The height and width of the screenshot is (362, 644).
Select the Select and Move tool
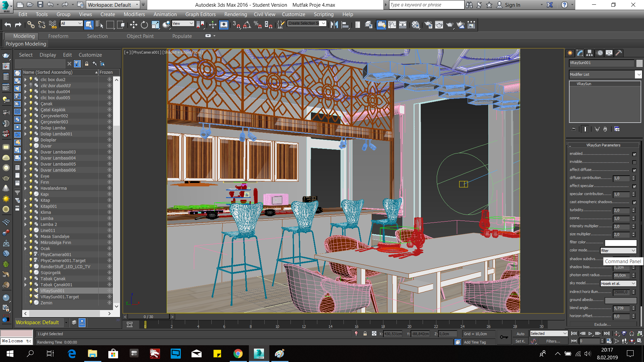[x=133, y=24]
